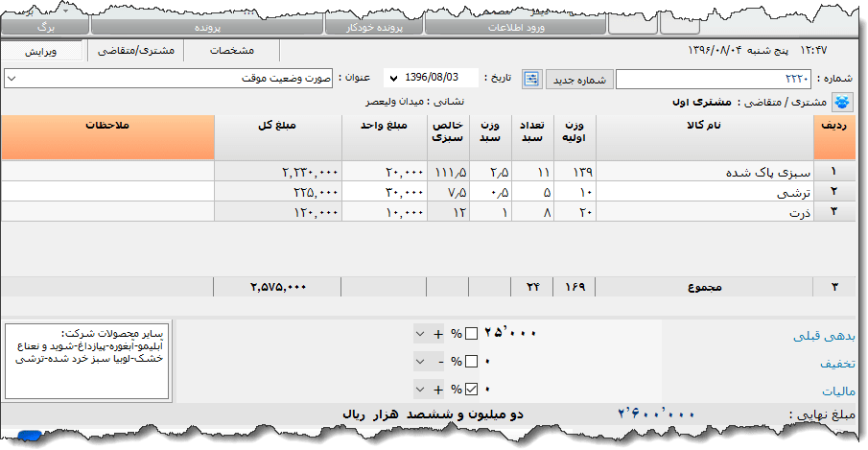Switch to the ویرایش tab

click(x=40, y=52)
